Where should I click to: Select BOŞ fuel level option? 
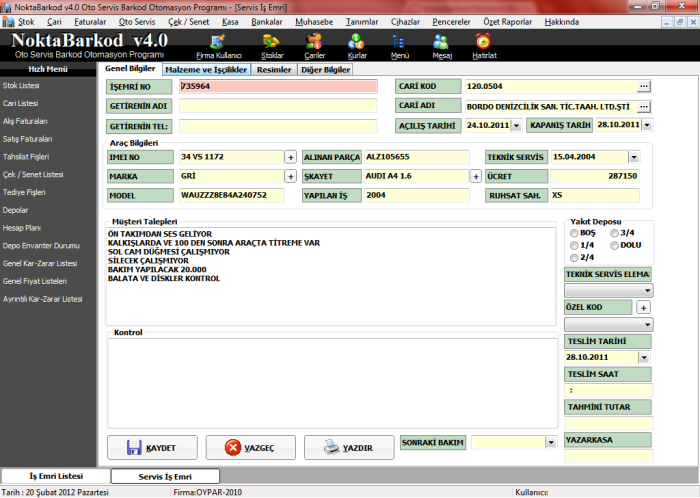point(574,233)
